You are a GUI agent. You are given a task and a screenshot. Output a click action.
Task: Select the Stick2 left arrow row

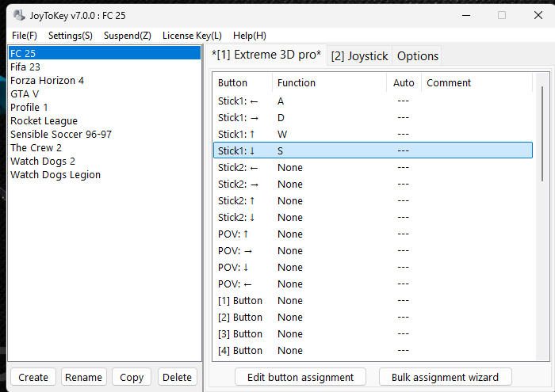[373, 168]
